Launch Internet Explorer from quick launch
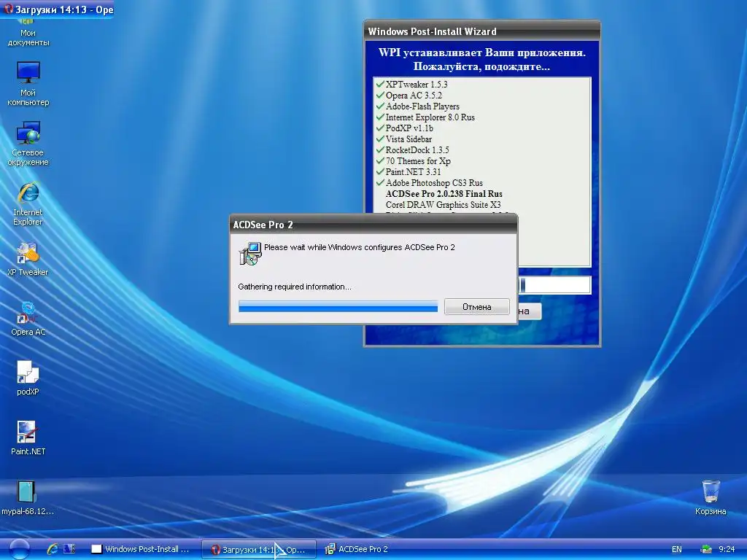 click(52, 549)
